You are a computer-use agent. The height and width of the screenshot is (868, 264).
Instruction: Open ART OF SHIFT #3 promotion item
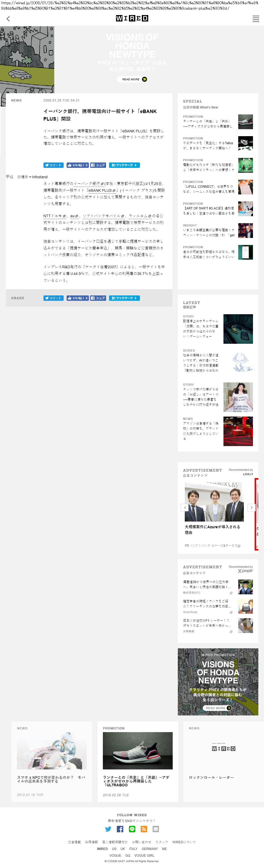tap(208, 211)
